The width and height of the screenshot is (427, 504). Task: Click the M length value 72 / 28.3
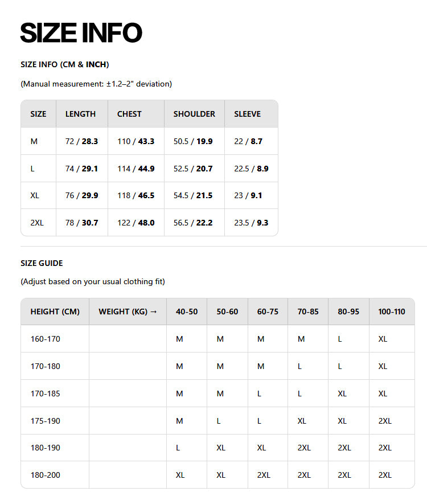81,141
